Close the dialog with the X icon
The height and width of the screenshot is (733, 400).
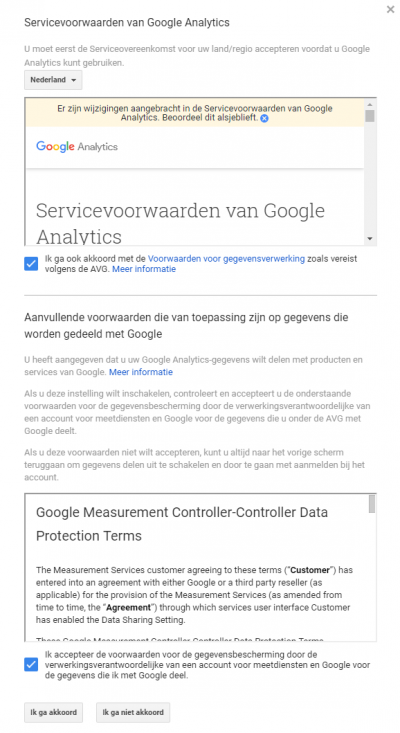pyautogui.click(x=390, y=9)
